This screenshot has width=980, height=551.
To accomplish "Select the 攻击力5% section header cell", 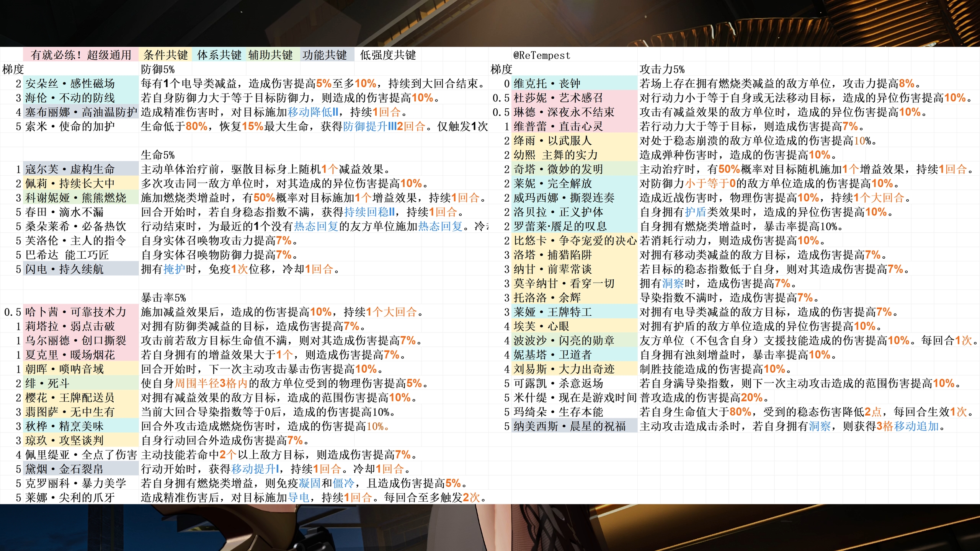I will point(662,69).
